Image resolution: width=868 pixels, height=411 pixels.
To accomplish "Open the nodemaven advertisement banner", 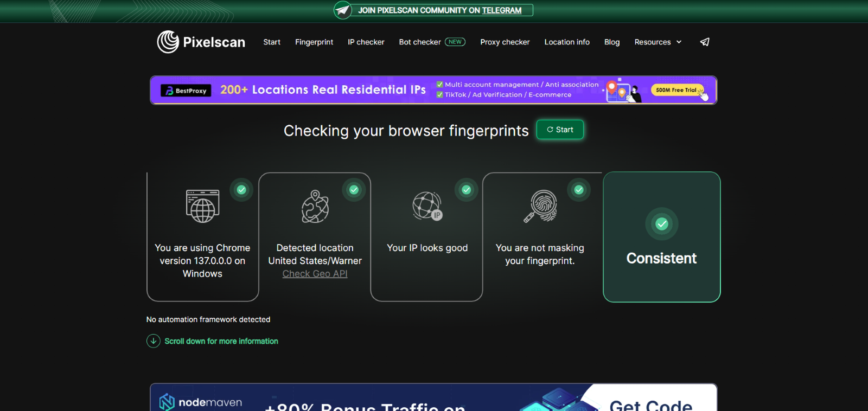I will coord(433,399).
